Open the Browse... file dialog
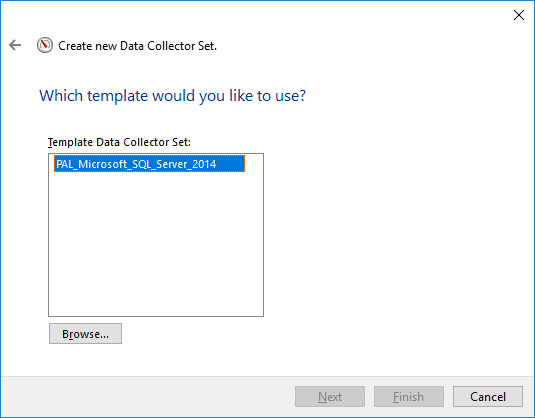 [x=85, y=334]
